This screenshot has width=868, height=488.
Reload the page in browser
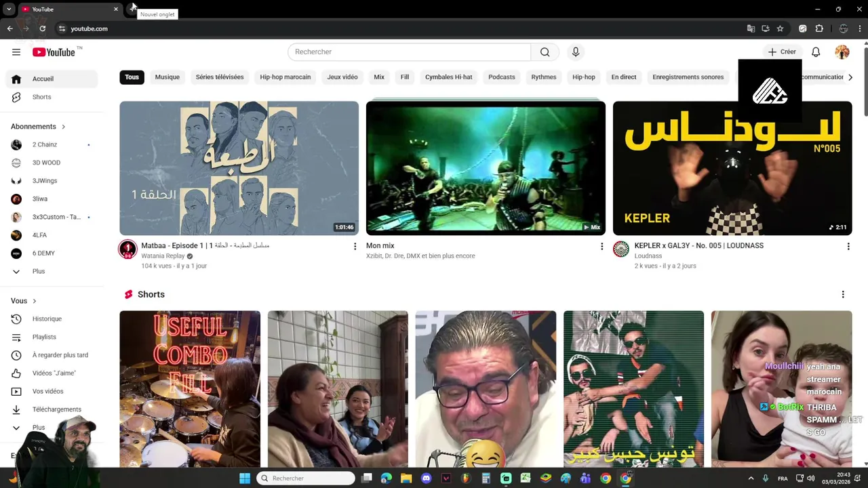(42, 28)
